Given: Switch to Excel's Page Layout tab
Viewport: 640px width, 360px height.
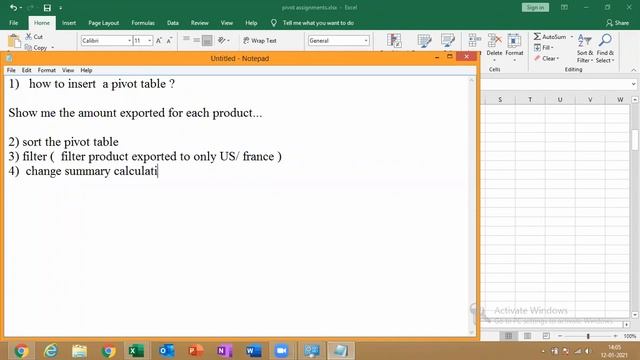Looking at the screenshot, I should point(104,23).
